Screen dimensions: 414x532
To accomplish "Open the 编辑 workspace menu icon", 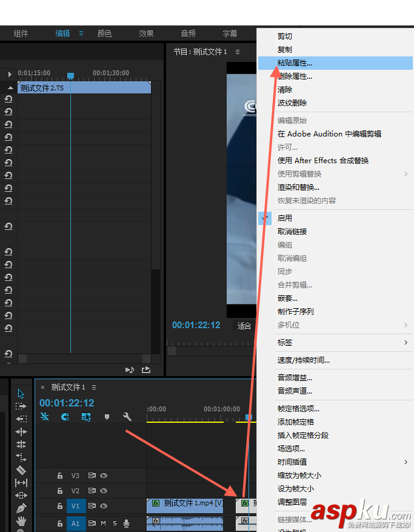I will (81, 33).
